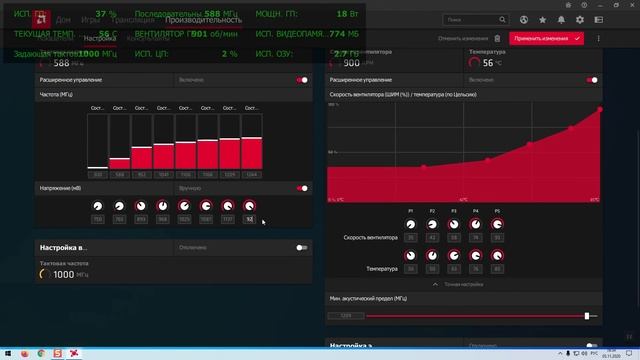The width and height of the screenshot is (640, 360).
Task: Open settings gear icon in header
Action: coord(580,20)
